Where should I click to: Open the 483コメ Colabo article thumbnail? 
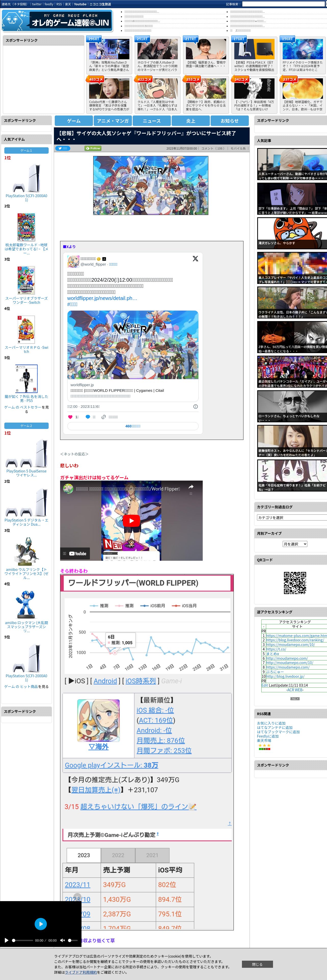click(109, 89)
